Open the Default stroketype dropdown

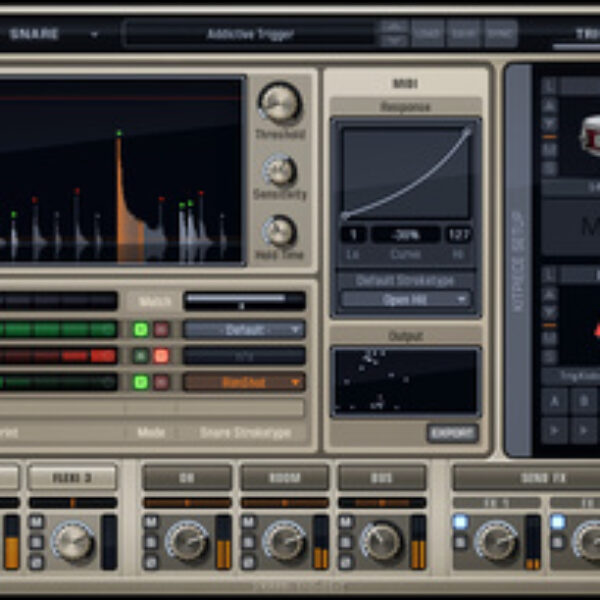244,329
